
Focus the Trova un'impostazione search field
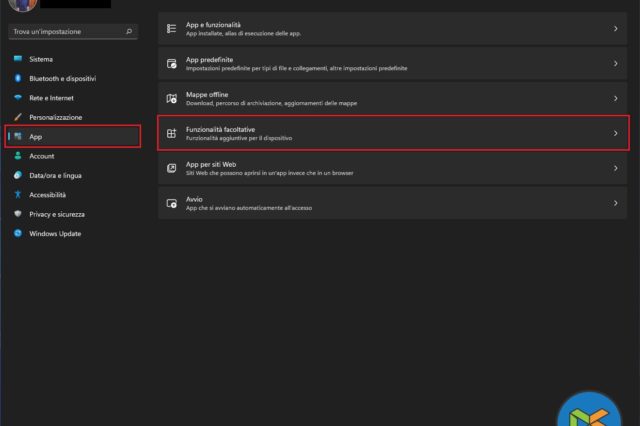[x=73, y=31]
